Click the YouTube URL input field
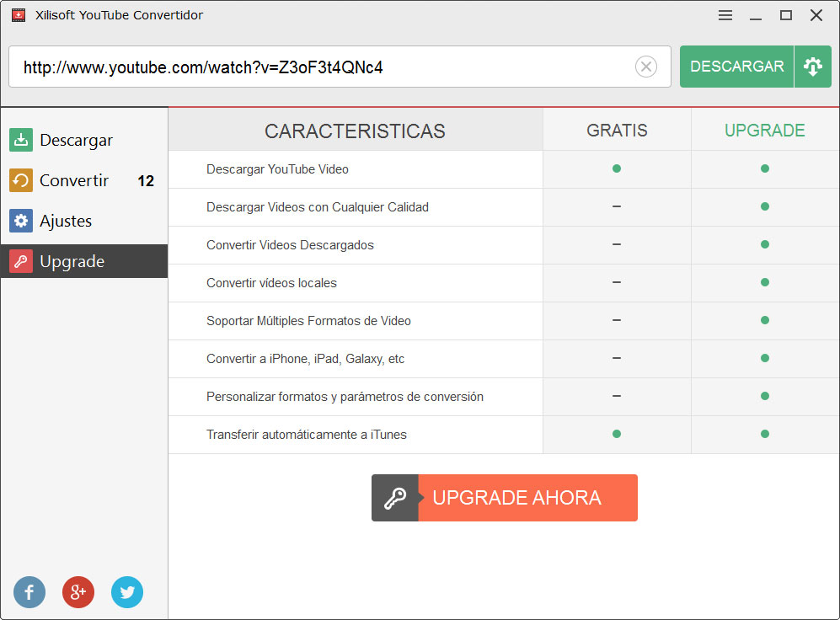This screenshot has width=840, height=620. pos(340,67)
